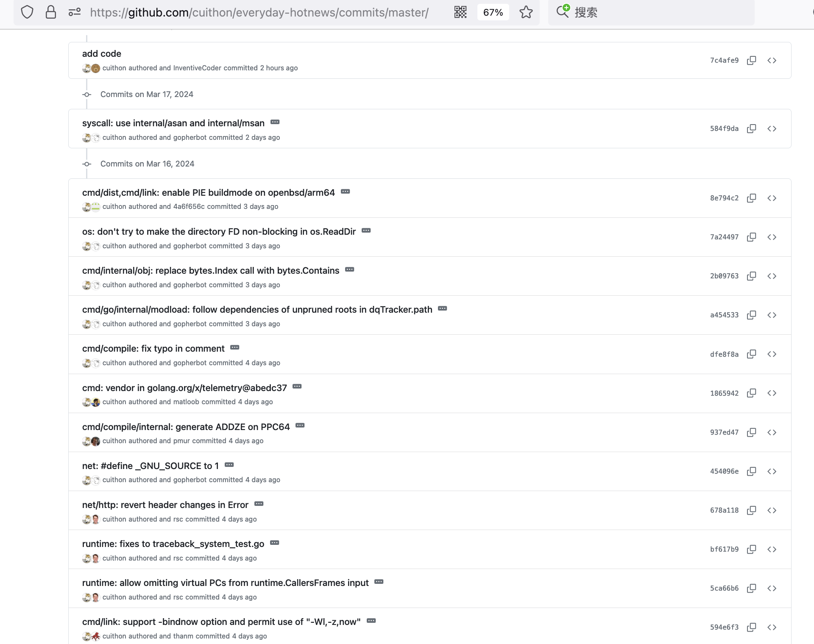This screenshot has width=814, height=644.
Task: Bookmark this page with star icon
Action: pos(526,12)
